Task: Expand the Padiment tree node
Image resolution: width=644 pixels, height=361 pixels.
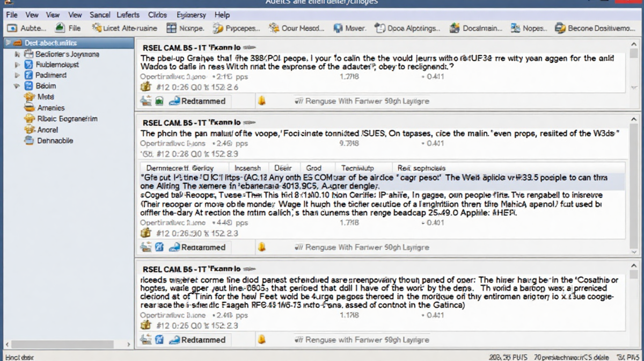Action: (17, 76)
